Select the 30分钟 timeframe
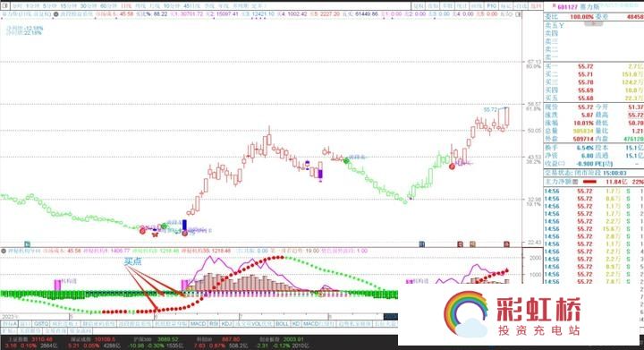 (89, 6)
